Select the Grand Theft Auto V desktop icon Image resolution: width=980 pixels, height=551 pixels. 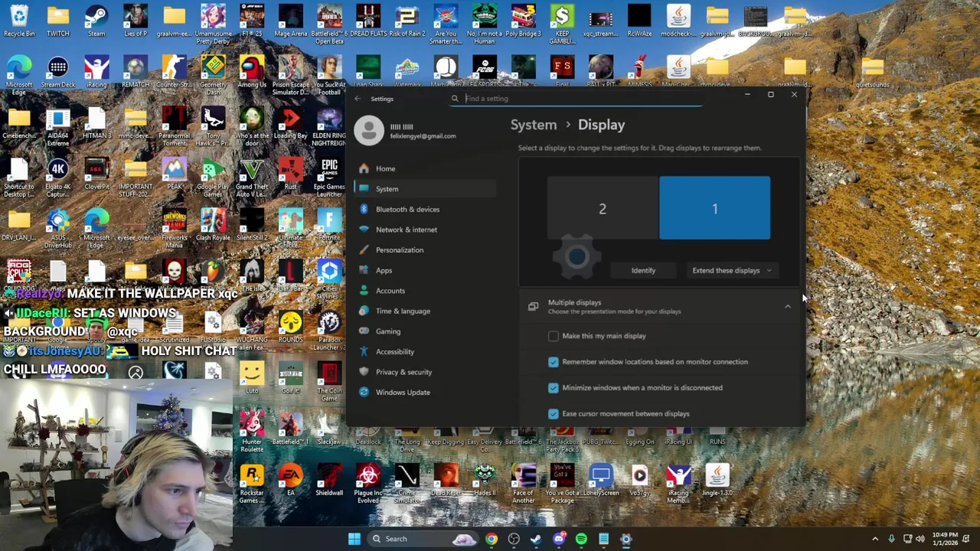click(x=252, y=178)
